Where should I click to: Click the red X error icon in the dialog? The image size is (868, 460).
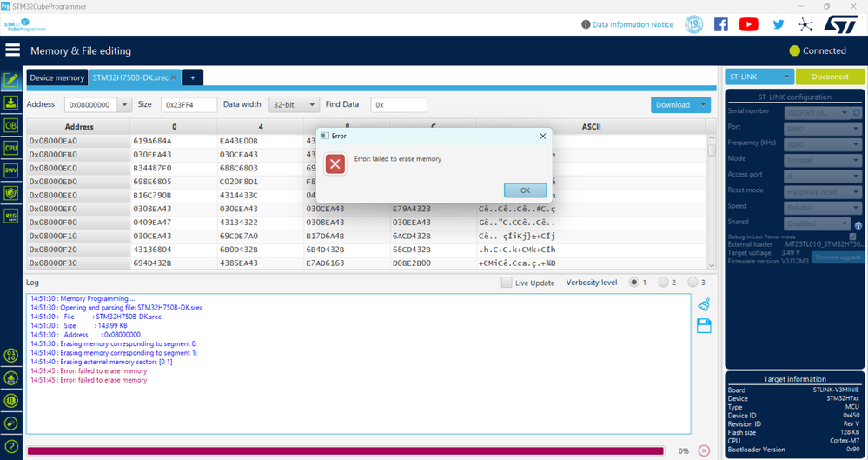point(335,164)
